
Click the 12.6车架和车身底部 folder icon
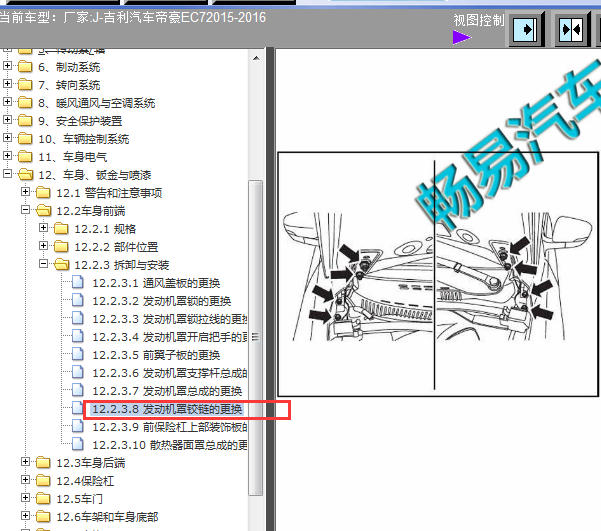(x=43, y=516)
